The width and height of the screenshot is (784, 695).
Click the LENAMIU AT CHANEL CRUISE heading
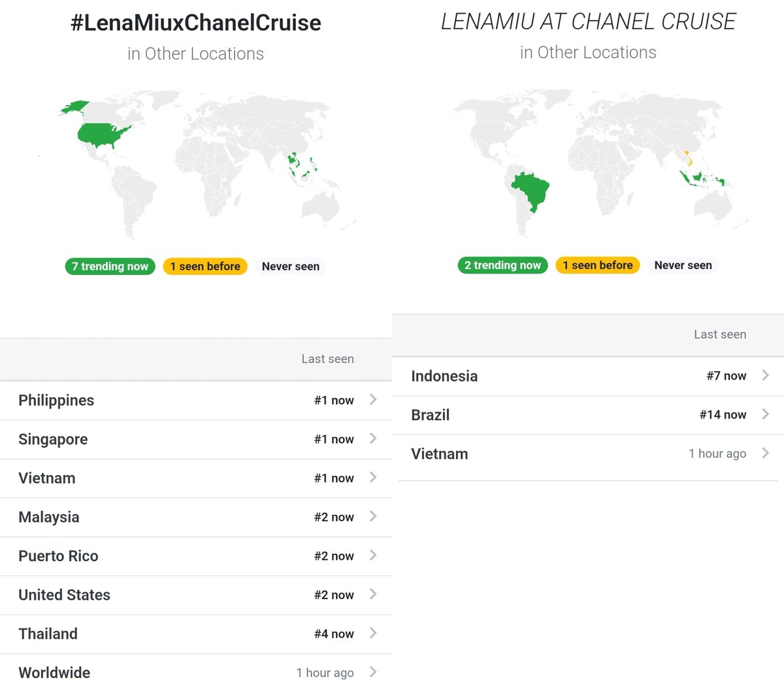coord(588,22)
